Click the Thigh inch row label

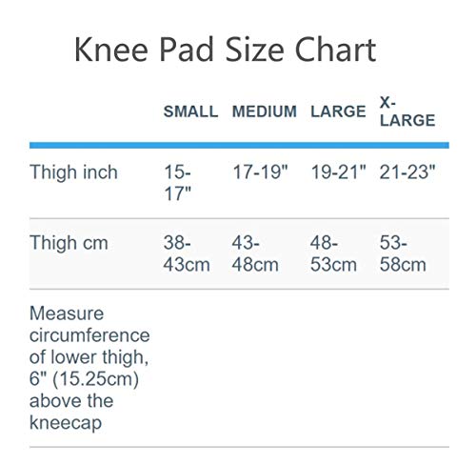point(73,172)
